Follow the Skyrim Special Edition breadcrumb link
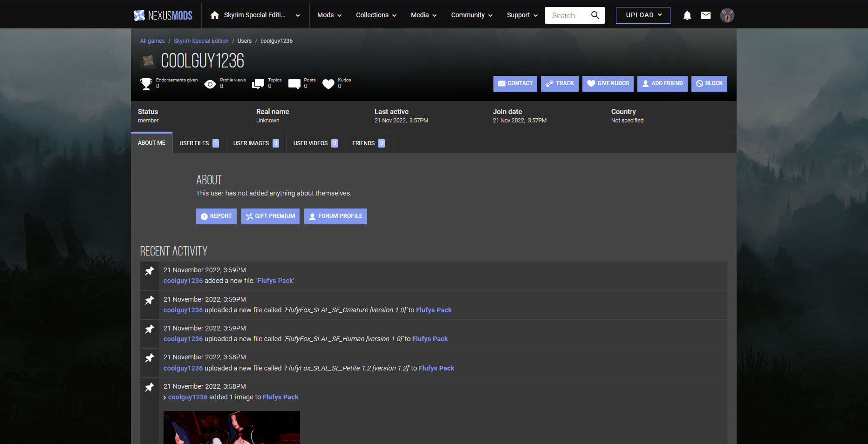The width and height of the screenshot is (868, 444). (x=201, y=41)
